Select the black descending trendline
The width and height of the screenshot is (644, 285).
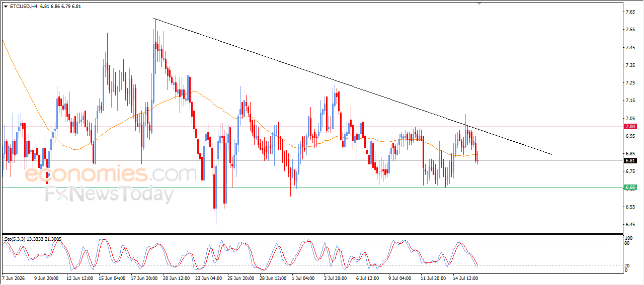(352, 86)
